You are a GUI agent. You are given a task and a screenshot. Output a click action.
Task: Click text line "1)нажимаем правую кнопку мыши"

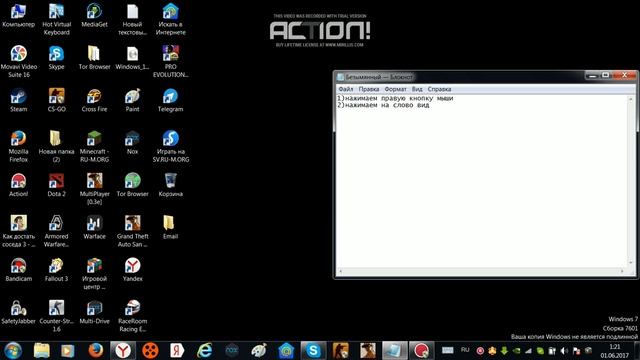coord(395,98)
